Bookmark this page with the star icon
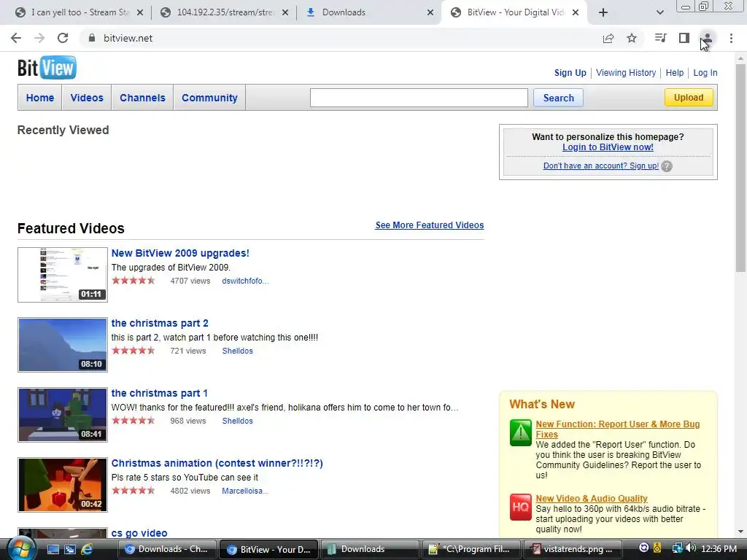Viewport: 747px width, 560px height. click(x=632, y=38)
